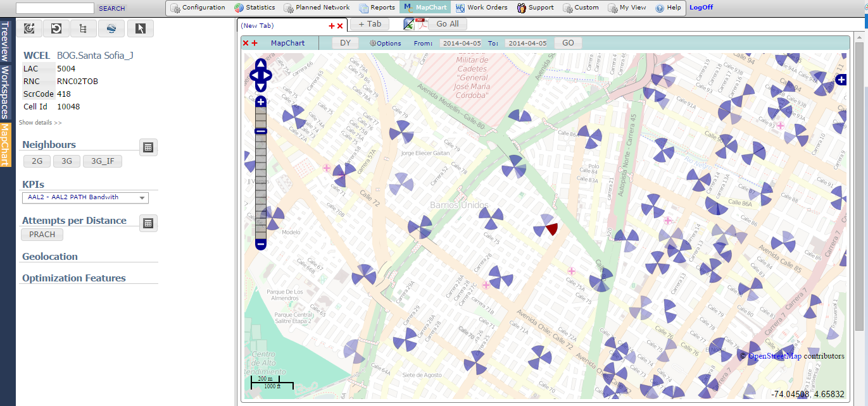Expand the map layer switcher plus
The image size is (868, 406).
(841, 80)
